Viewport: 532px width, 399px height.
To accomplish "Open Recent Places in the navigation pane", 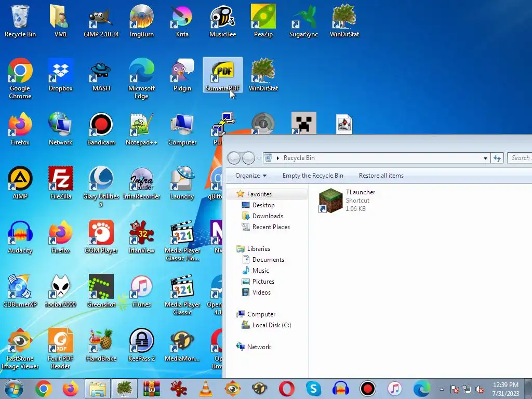I will (271, 227).
